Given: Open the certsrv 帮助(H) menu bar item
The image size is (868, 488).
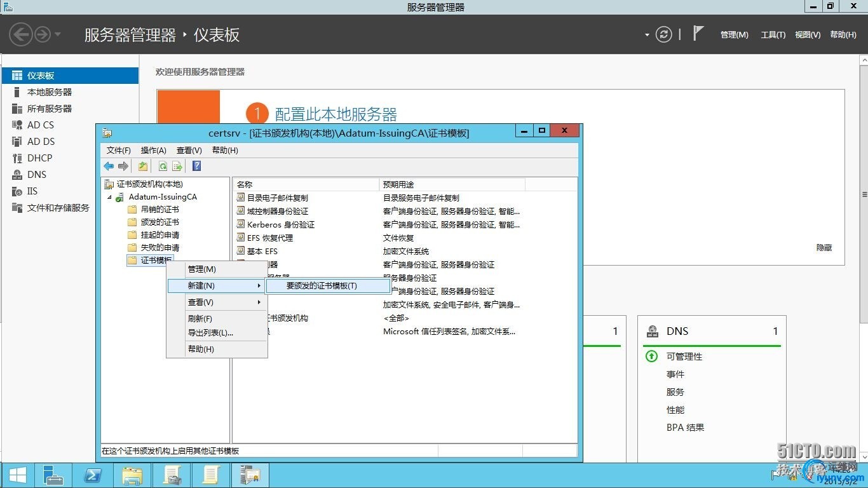Looking at the screenshot, I should (225, 151).
